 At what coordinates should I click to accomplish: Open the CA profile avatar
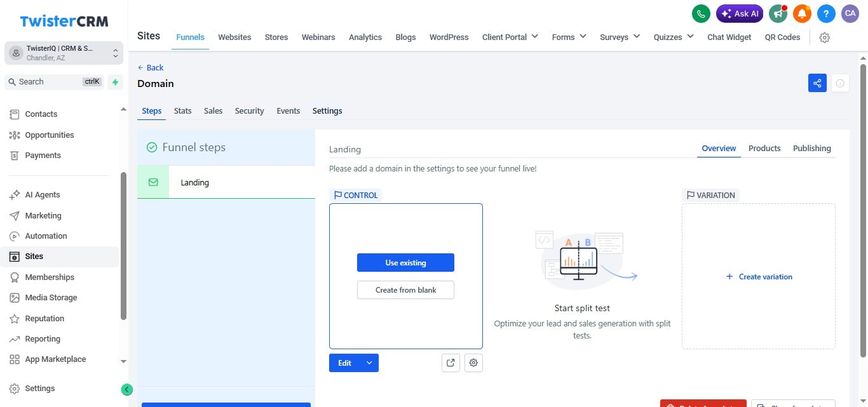850,13
